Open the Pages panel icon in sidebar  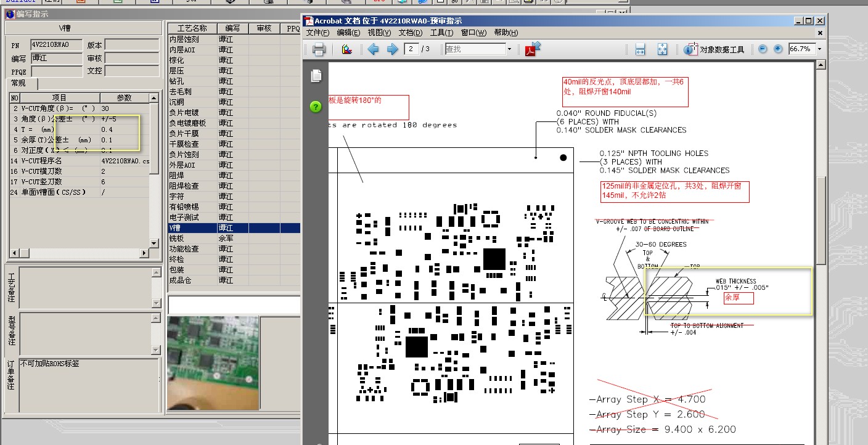(x=316, y=76)
